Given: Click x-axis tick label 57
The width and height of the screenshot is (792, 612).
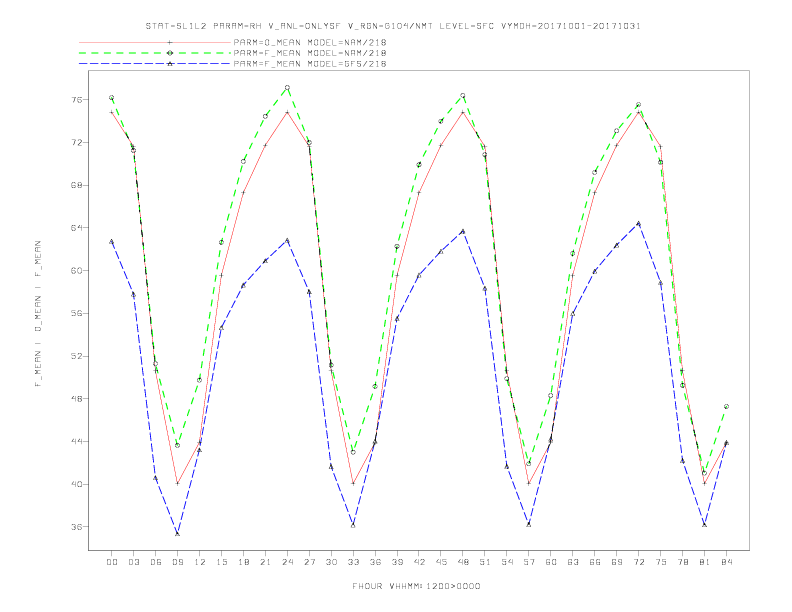Looking at the screenshot, I should click(x=529, y=562).
